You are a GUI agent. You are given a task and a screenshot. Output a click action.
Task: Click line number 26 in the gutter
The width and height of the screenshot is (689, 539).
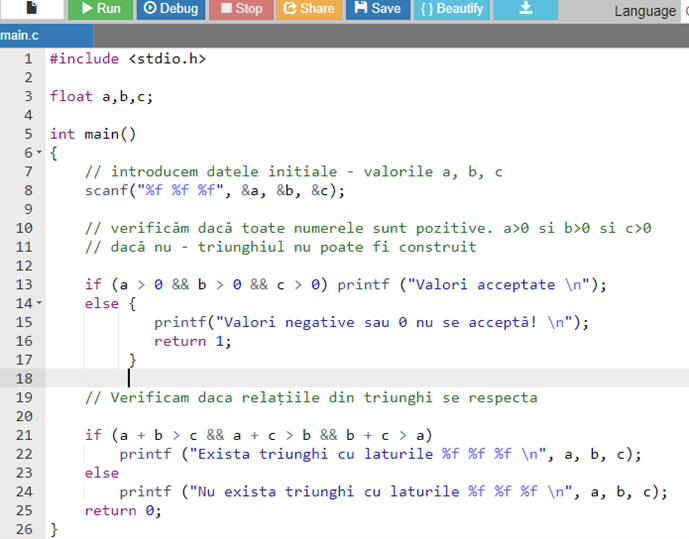tap(24, 528)
